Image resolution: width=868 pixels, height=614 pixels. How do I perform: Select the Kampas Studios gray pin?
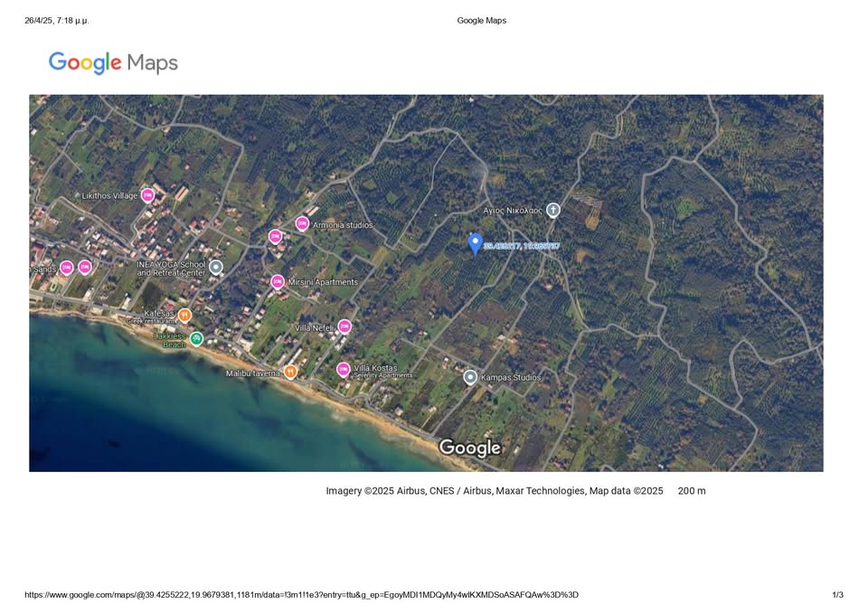point(470,377)
